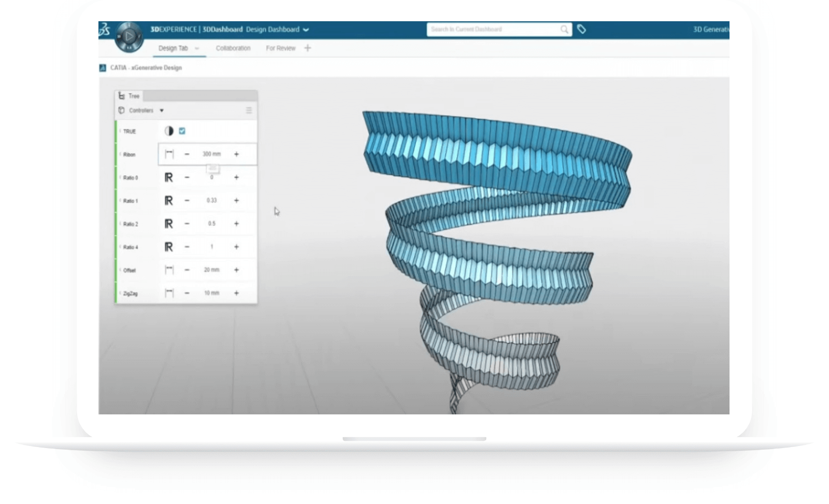Click the half-circle contrast icon beside TRUE
Screen dimensions: 829x504
[x=170, y=131]
